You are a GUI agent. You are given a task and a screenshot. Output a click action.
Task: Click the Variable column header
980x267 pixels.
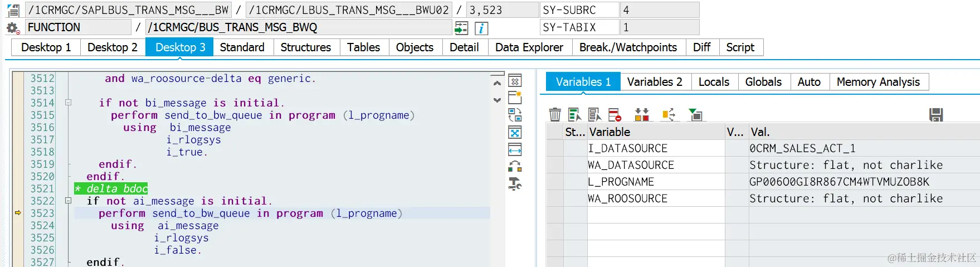coord(656,132)
